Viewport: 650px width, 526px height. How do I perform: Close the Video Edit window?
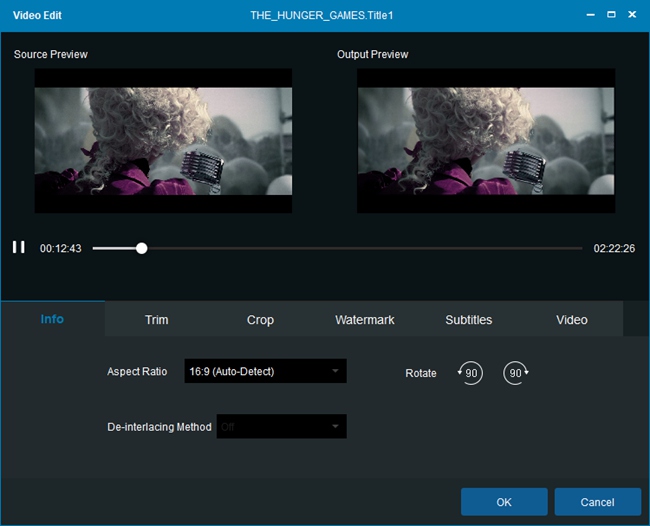click(632, 15)
